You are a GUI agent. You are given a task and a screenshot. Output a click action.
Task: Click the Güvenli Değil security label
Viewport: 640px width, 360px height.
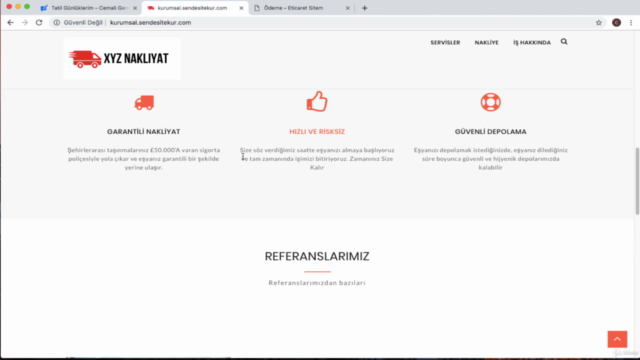coord(83,22)
